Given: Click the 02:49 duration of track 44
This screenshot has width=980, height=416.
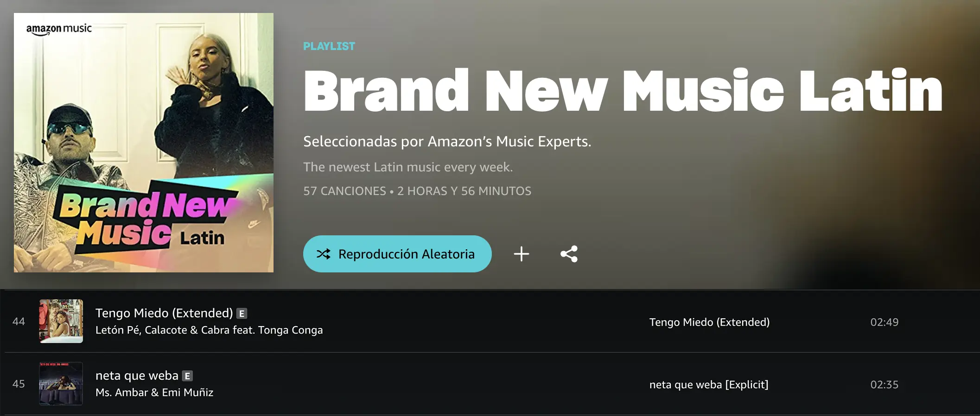Looking at the screenshot, I should click(884, 322).
